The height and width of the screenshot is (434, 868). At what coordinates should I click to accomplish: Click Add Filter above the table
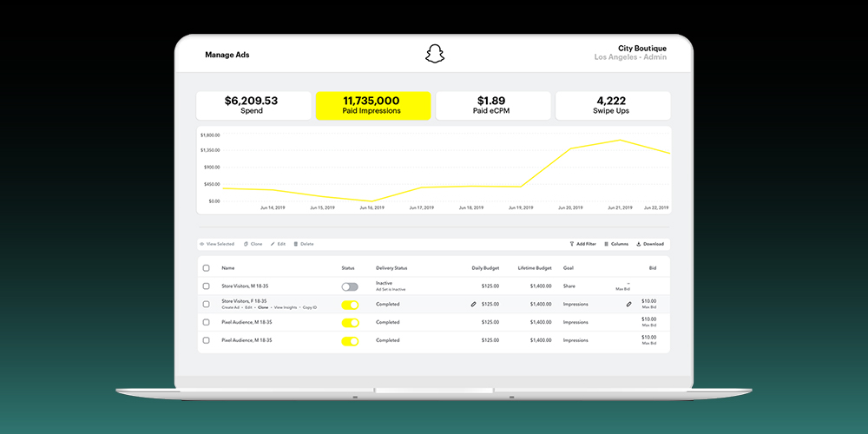[x=582, y=244]
